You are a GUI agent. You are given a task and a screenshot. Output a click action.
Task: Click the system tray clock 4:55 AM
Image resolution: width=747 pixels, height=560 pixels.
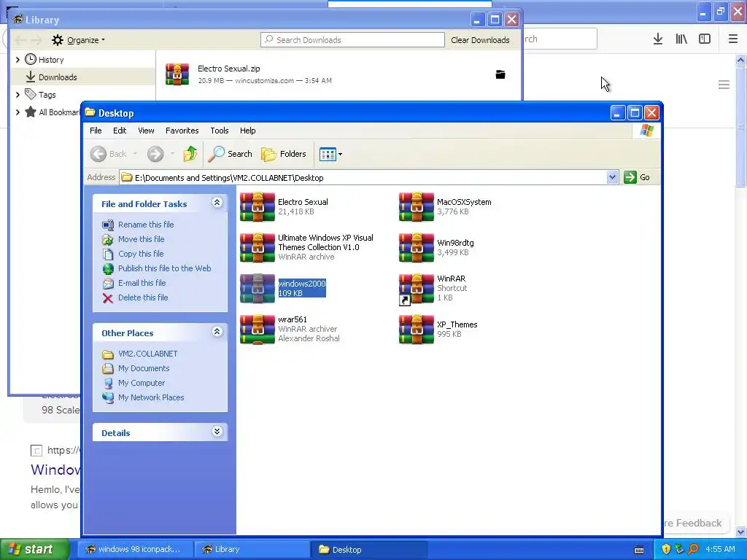pyautogui.click(x=720, y=549)
